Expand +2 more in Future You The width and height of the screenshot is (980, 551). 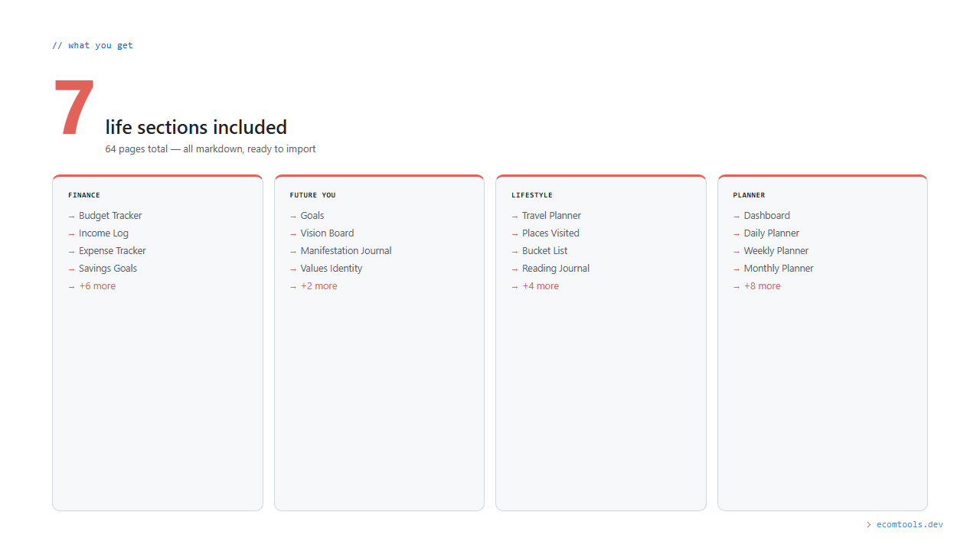point(318,286)
